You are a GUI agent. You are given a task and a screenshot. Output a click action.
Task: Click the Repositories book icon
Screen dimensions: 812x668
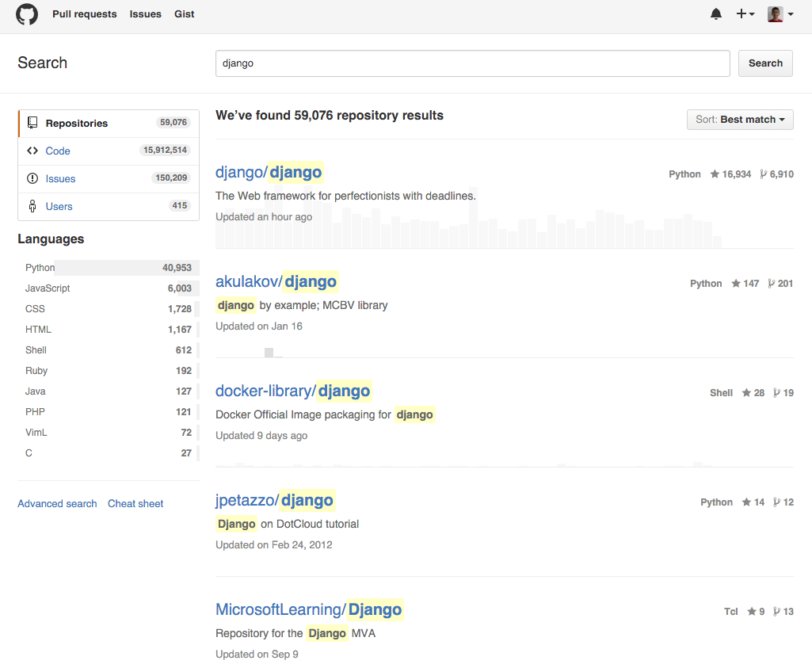pyautogui.click(x=32, y=123)
